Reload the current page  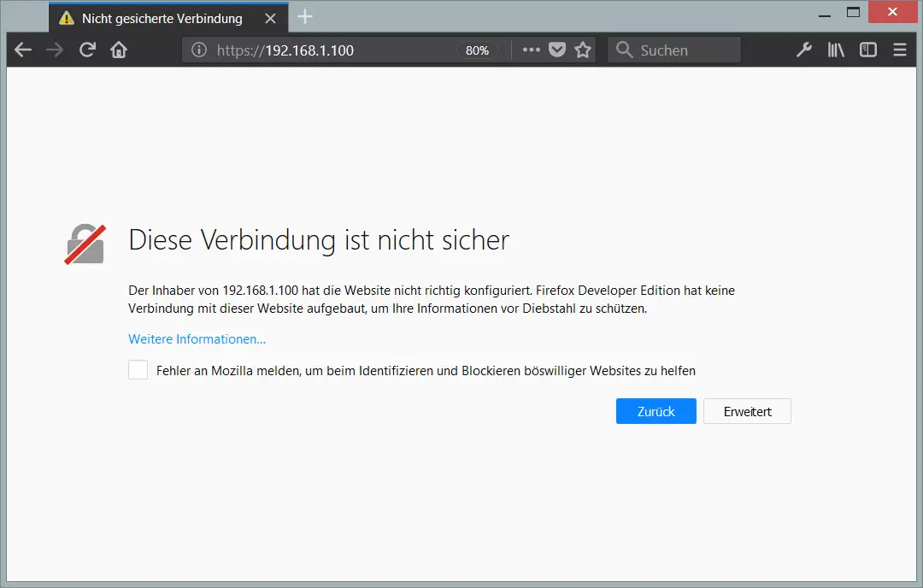(87, 50)
